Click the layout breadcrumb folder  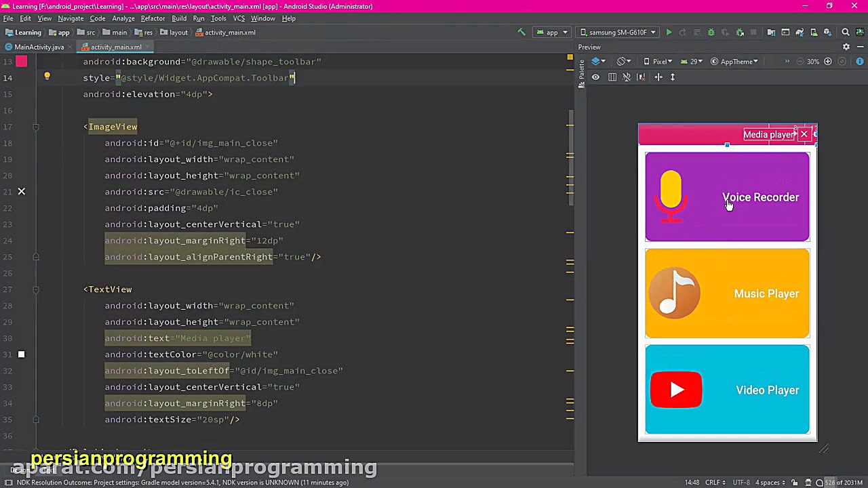pyautogui.click(x=174, y=33)
